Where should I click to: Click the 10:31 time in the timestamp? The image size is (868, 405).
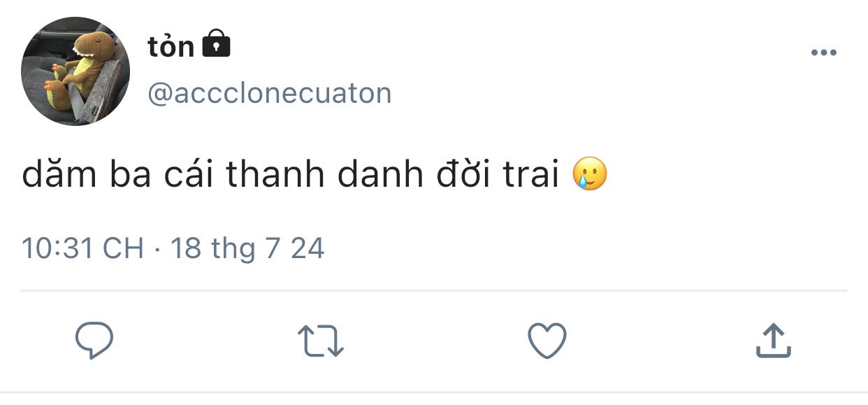57,248
